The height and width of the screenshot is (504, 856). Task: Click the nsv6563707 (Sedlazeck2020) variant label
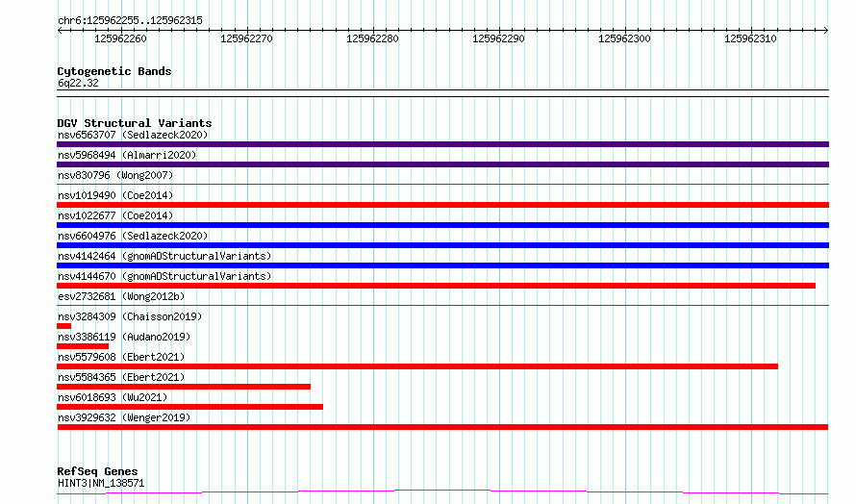coord(133,135)
